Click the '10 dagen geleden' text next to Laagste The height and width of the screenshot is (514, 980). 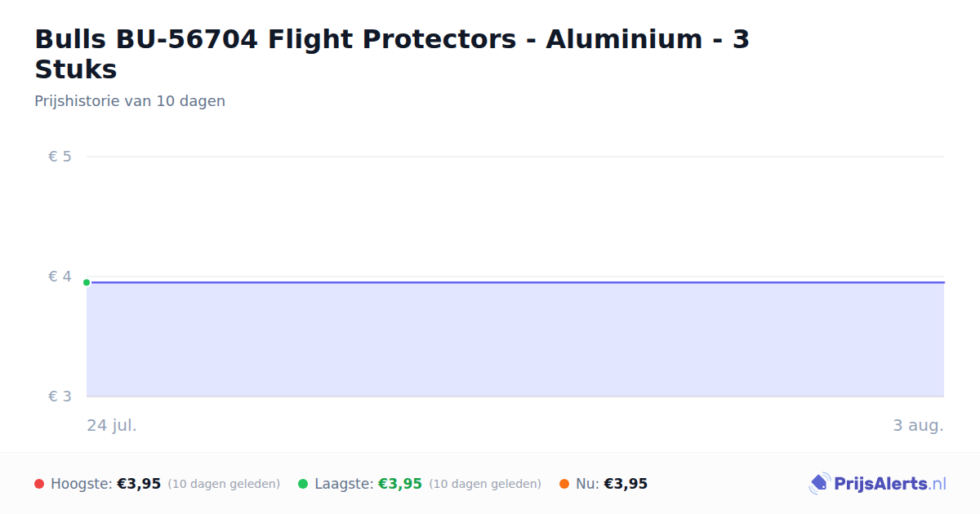pyautogui.click(x=485, y=484)
